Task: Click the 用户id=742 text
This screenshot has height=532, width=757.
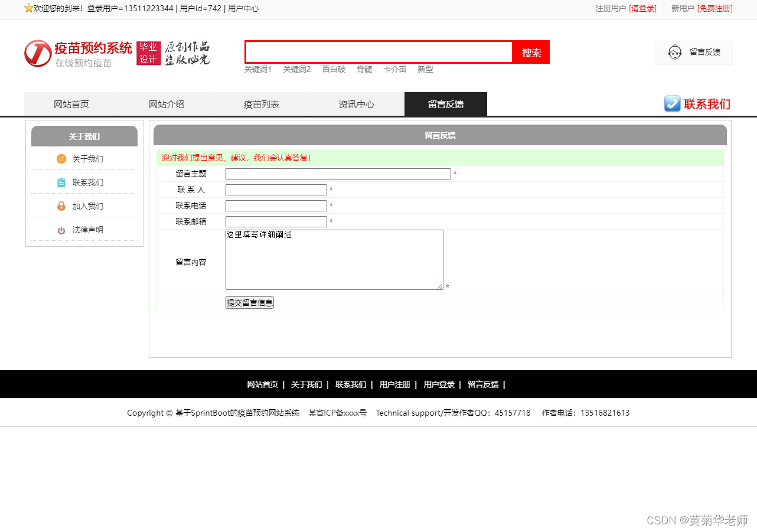Action: pos(201,8)
